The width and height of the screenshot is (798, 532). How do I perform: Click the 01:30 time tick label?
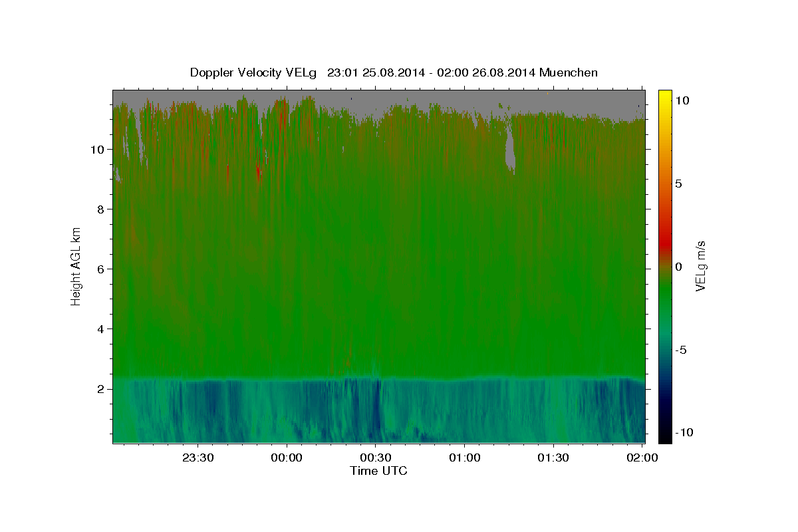(x=553, y=458)
